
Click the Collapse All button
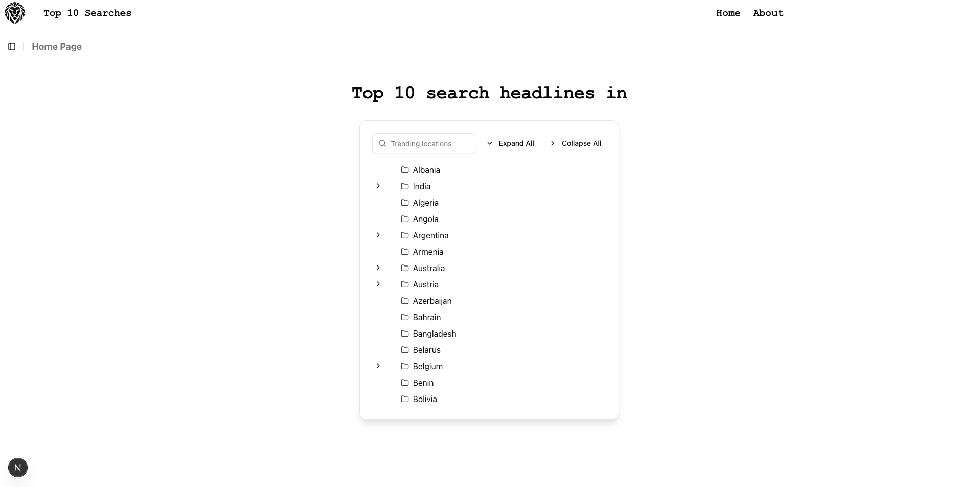(x=576, y=143)
